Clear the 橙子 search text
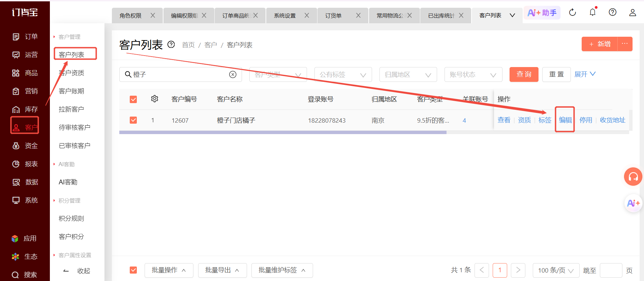Viewport: 644px width, 281px height. pyautogui.click(x=233, y=74)
